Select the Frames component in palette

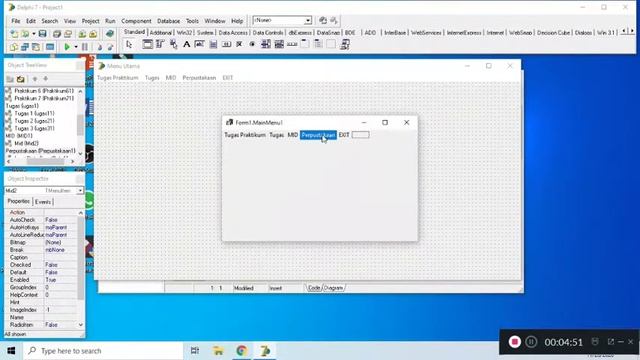pos(147,44)
